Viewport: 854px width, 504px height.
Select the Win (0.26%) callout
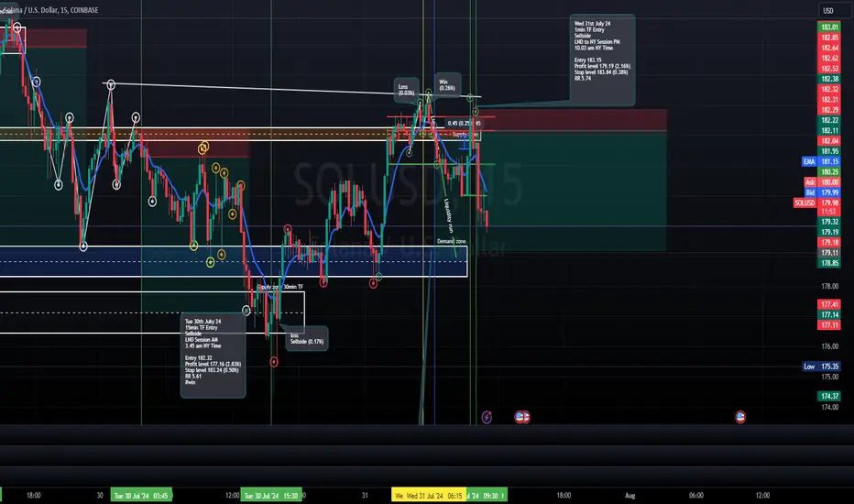click(447, 85)
